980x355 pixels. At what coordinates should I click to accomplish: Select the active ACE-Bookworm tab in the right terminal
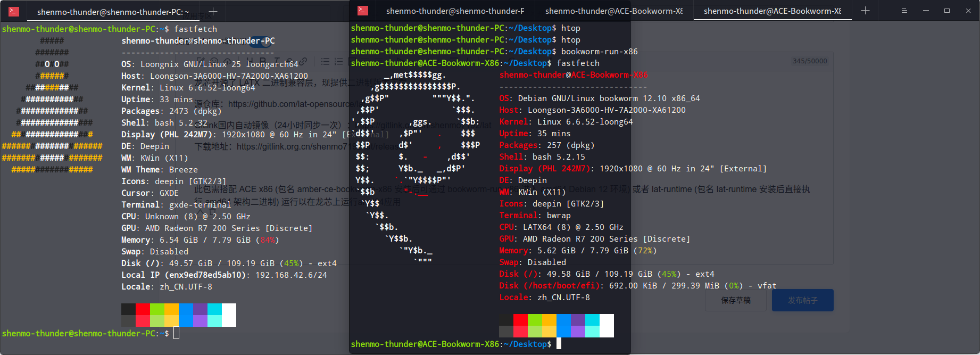pyautogui.click(x=773, y=11)
